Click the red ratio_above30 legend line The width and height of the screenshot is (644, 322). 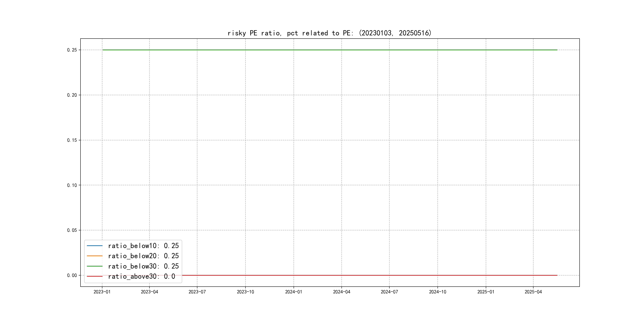click(x=94, y=276)
